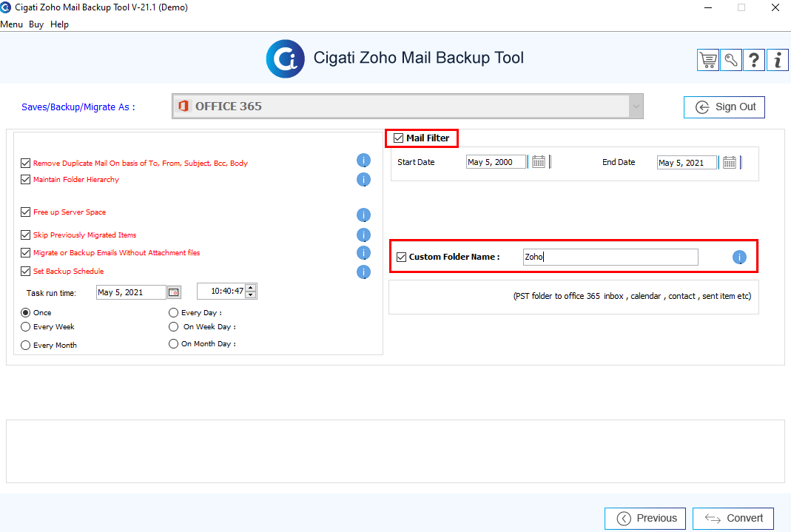
Task: Open the Menu menu
Action: 12,24
